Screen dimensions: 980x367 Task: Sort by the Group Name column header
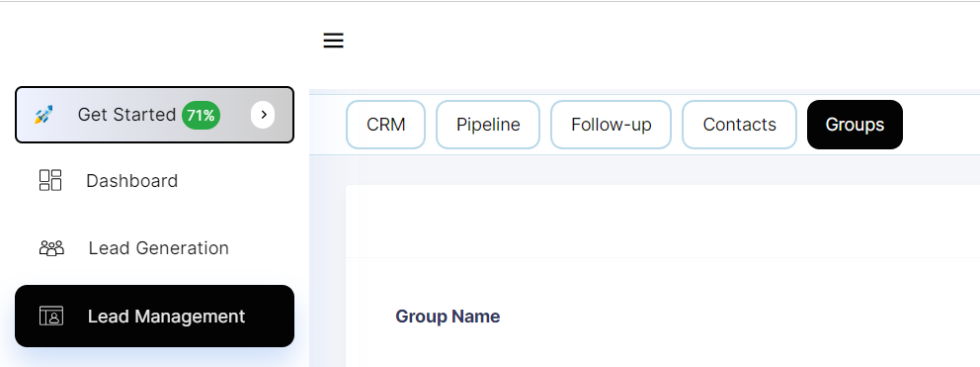pyautogui.click(x=448, y=317)
